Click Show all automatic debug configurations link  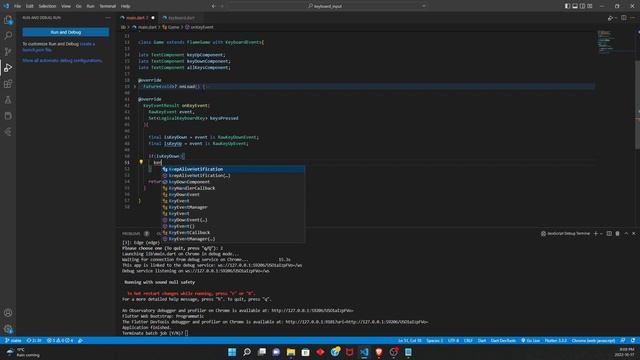pos(62,60)
